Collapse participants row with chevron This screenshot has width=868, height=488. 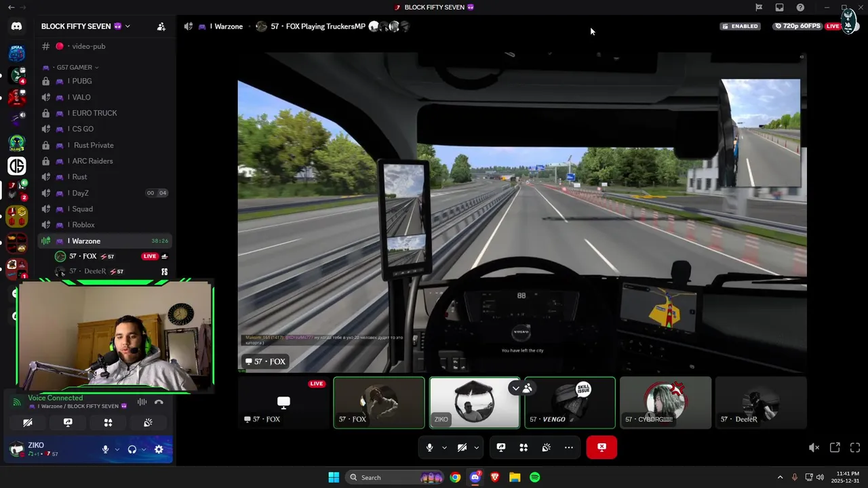515,388
